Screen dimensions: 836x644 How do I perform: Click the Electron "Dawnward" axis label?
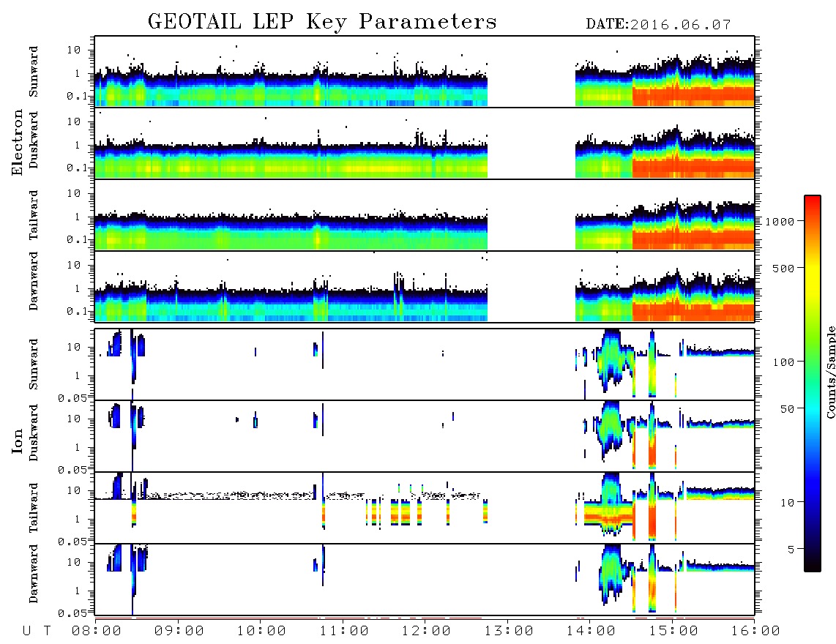(34, 281)
